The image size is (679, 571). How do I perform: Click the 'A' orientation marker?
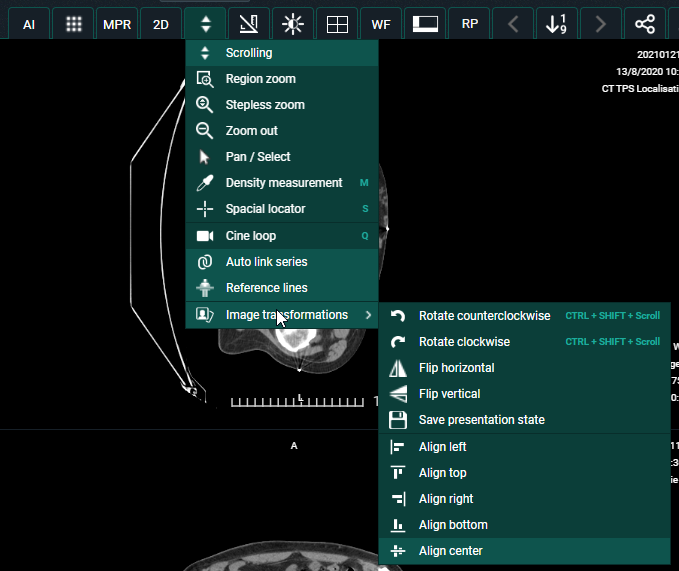tap(294, 446)
